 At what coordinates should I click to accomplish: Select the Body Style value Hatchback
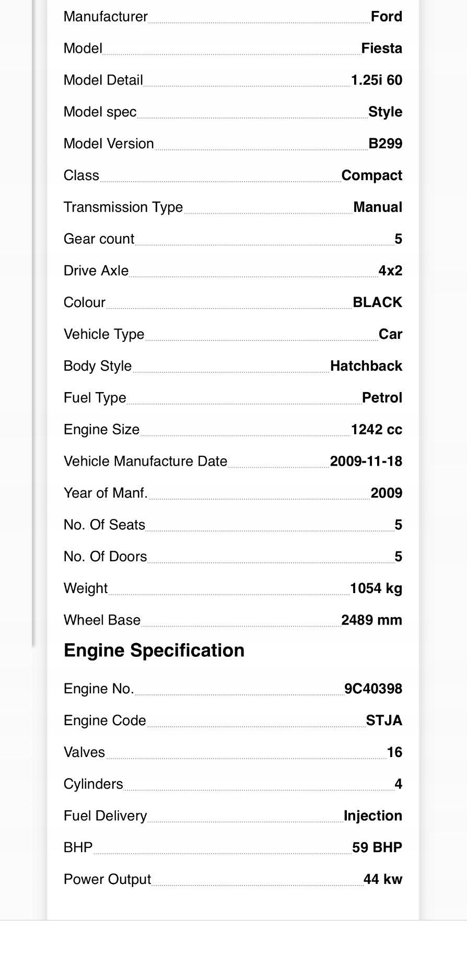pyautogui.click(x=366, y=366)
